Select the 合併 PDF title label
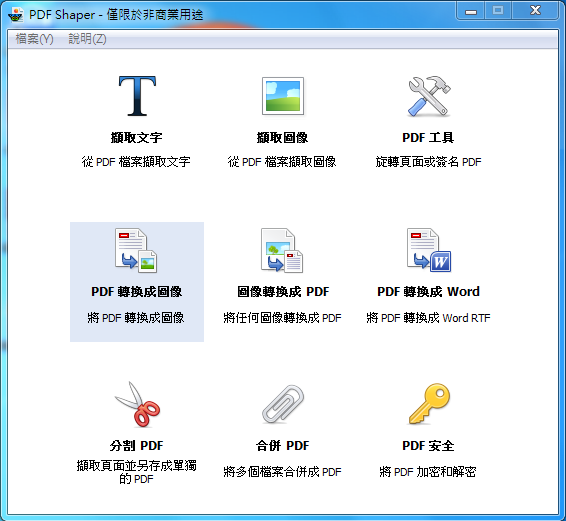This screenshot has height=521, width=566. (282, 446)
